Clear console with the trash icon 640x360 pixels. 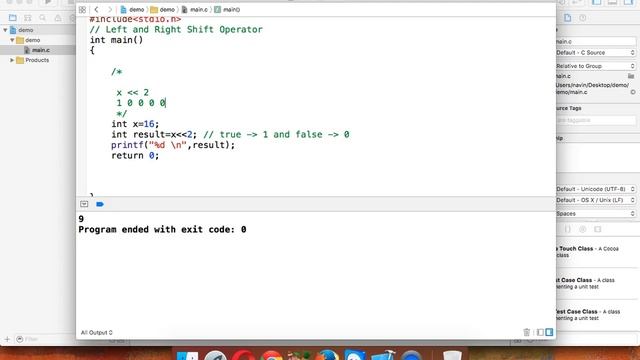[527, 332]
